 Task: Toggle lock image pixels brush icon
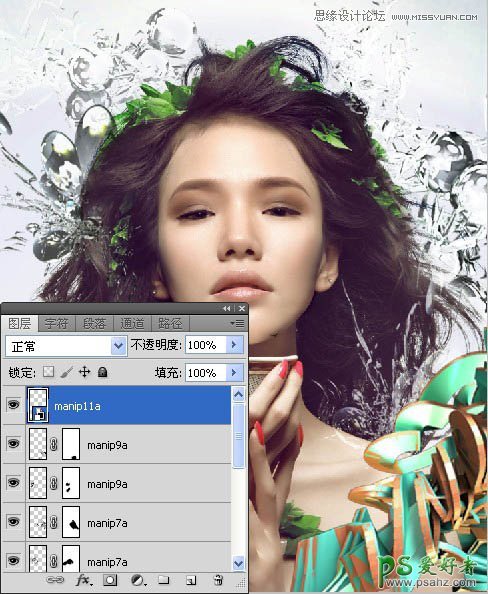pos(67,372)
